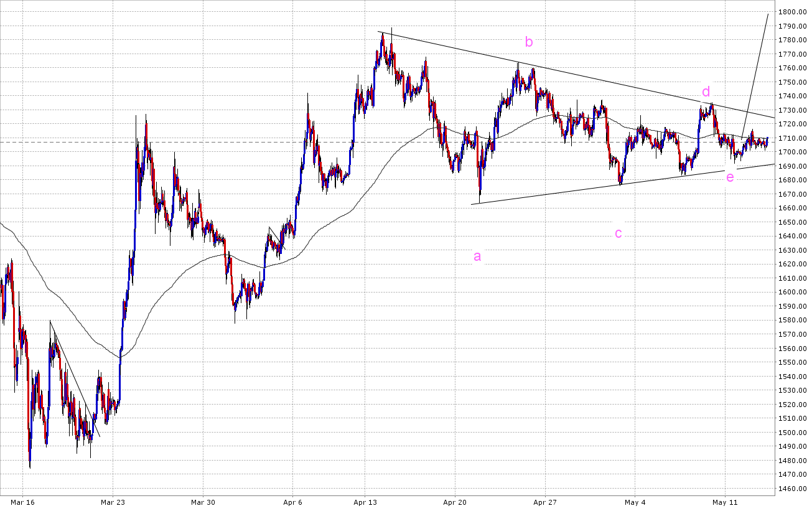Click the 1640.00 price axis label
Image resolution: width=812 pixels, height=511 pixels.
click(794, 237)
